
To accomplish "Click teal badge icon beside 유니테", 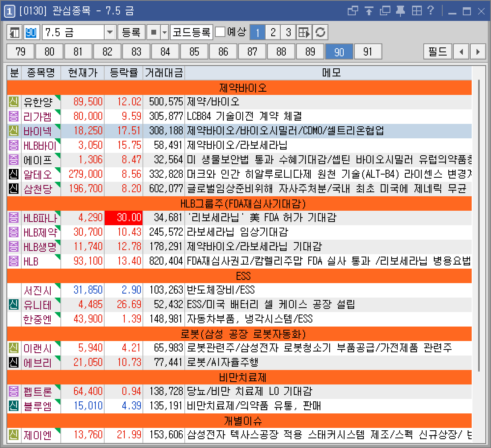I will (x=14, y=304).
